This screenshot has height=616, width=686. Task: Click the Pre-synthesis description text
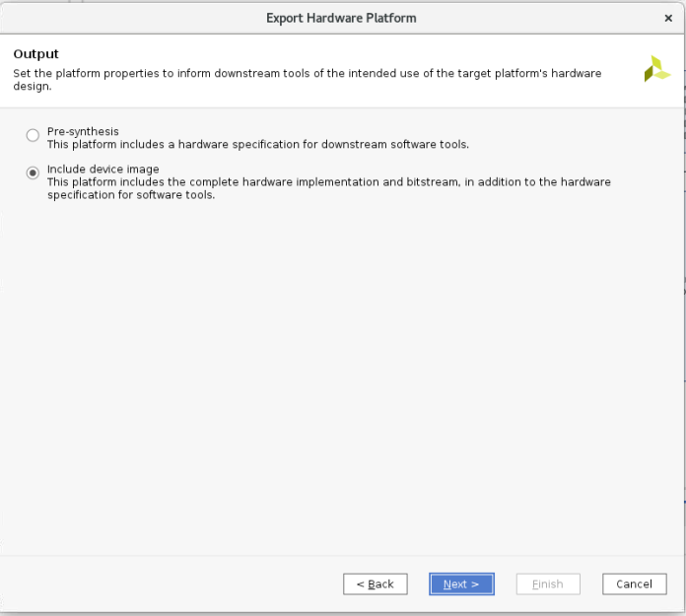258,144
